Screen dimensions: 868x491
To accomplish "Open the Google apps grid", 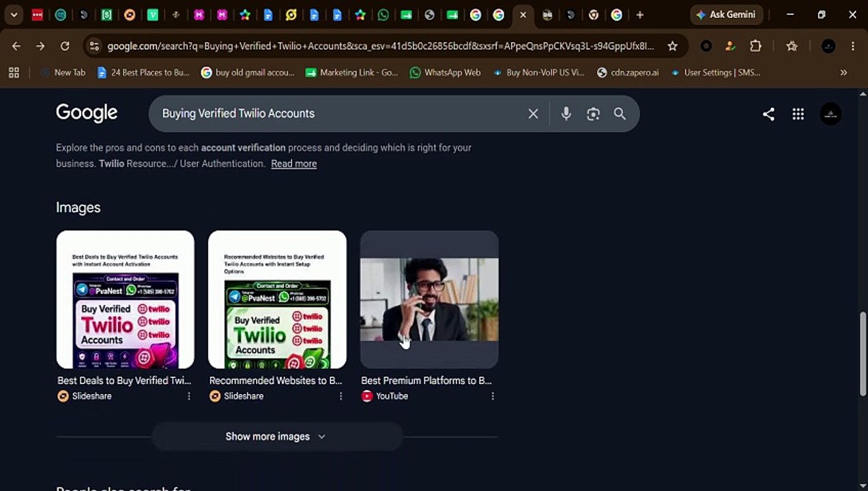I will click(798, 114).
